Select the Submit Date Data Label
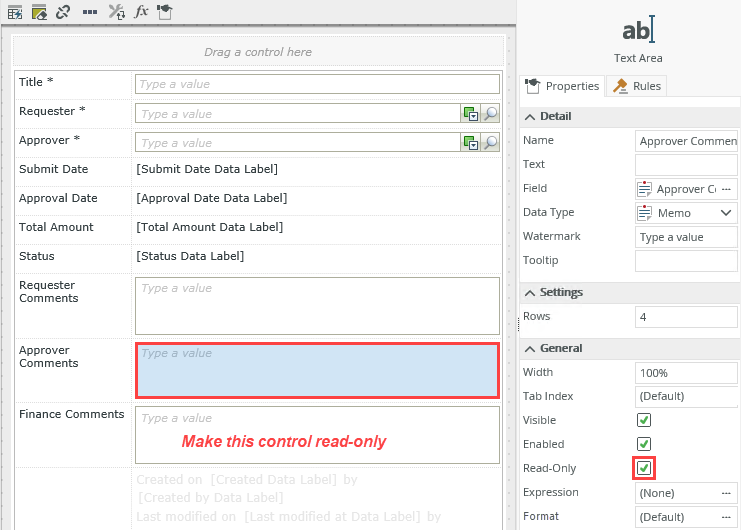 tap(207, 169)
